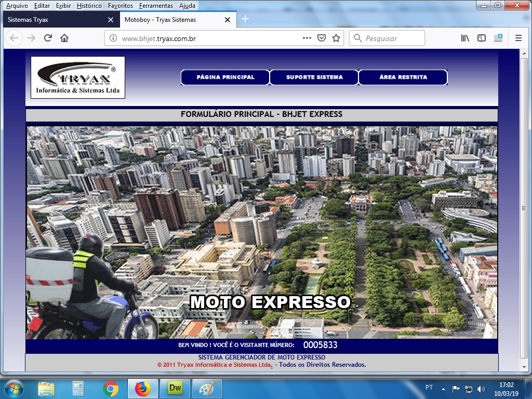Open the Pocket save icon

point(322,38)
